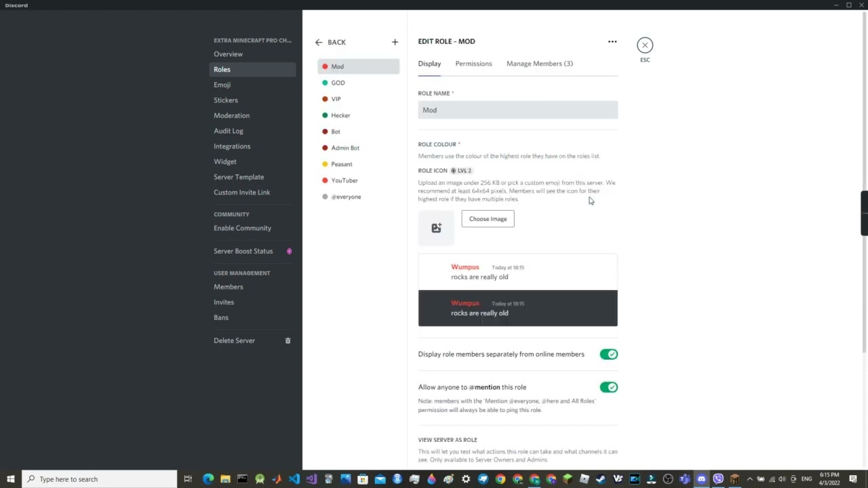
Task: Add a new role with the plus icon
Action: point(395,42)
